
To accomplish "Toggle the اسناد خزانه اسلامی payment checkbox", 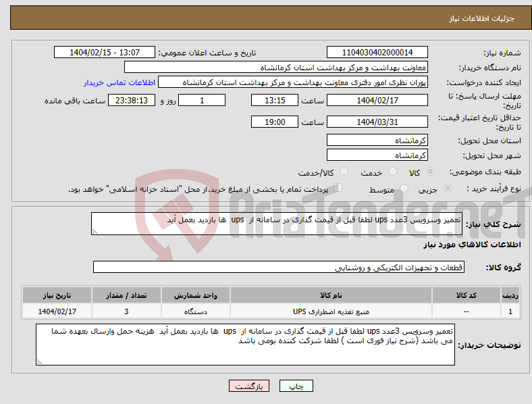I will pyautogui.click(x=338, y=188).
